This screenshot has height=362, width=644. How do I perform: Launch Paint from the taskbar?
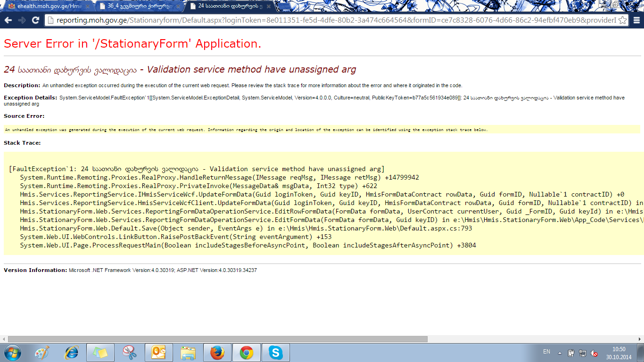coord(42,353)
